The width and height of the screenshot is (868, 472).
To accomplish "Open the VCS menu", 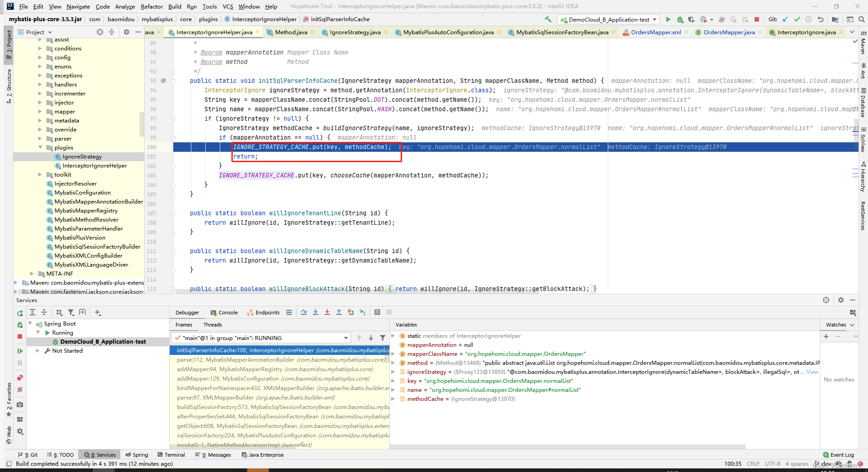I will [x=228, y=6].
